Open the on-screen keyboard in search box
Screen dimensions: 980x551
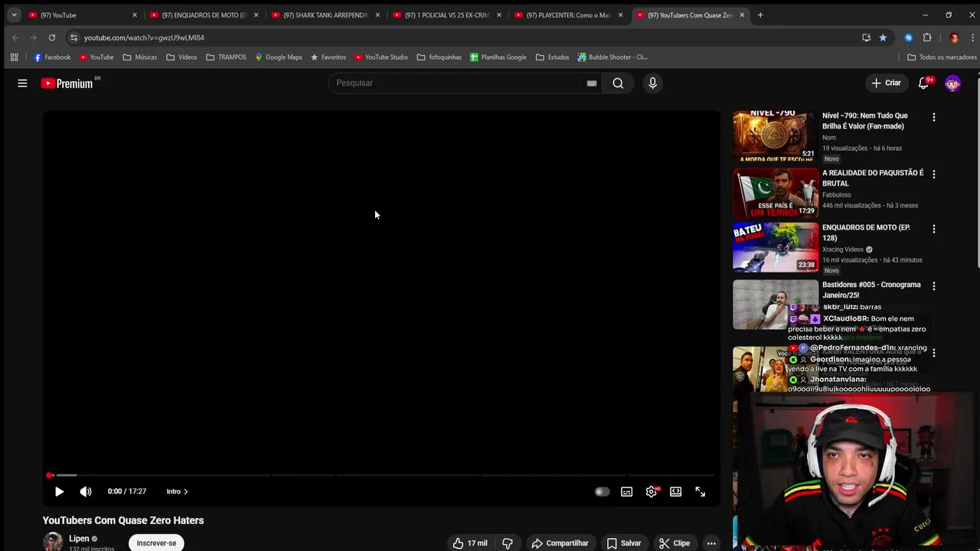click(x=592, y=83)
